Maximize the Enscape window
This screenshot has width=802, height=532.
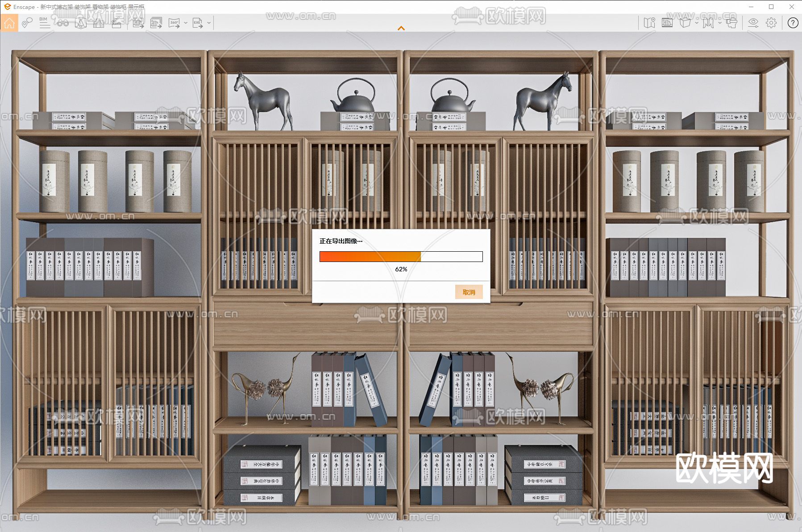click(x=771, y=7)
